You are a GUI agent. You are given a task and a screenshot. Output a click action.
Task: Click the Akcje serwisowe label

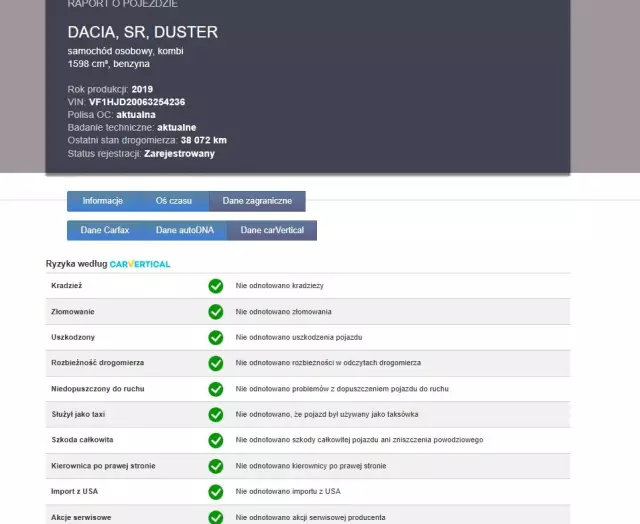[x=81, y=517]
